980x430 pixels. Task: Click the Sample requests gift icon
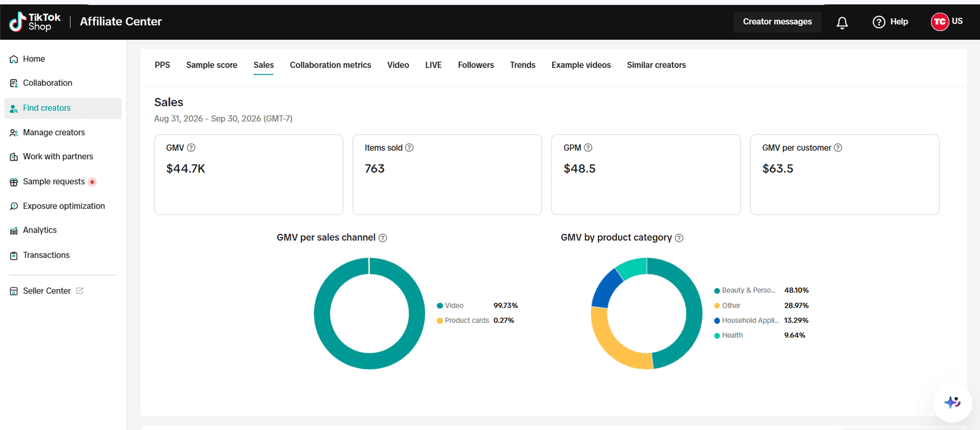(13, 182)
